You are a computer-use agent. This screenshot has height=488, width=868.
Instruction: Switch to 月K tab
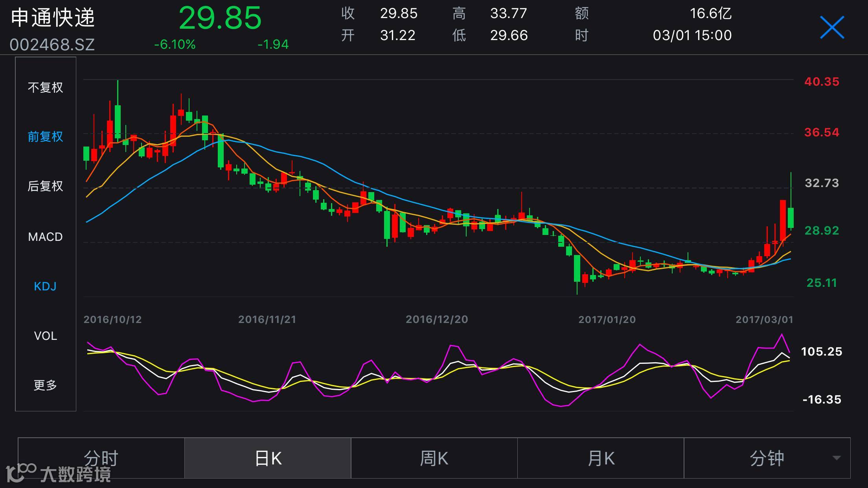tap(601, 458)
